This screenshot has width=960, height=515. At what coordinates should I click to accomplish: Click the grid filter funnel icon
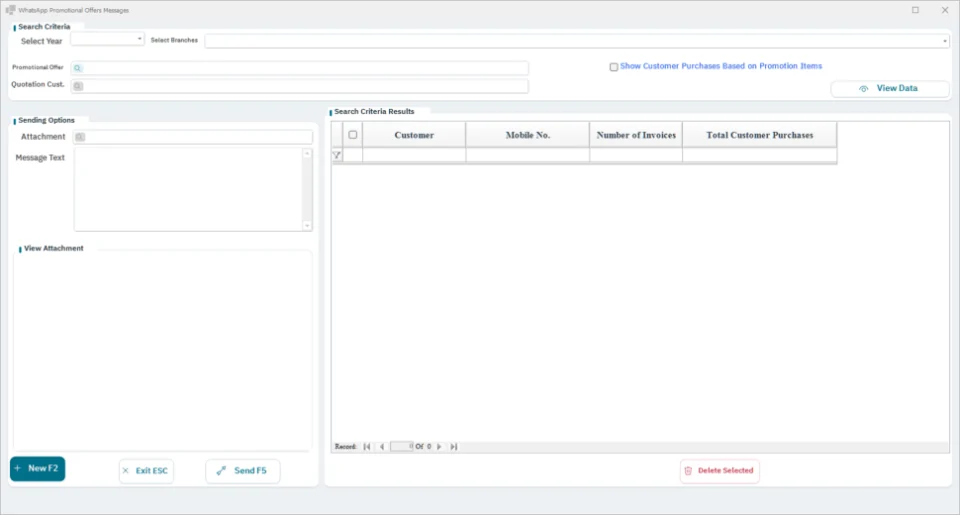pyautogui.click(x=337, y=156)
